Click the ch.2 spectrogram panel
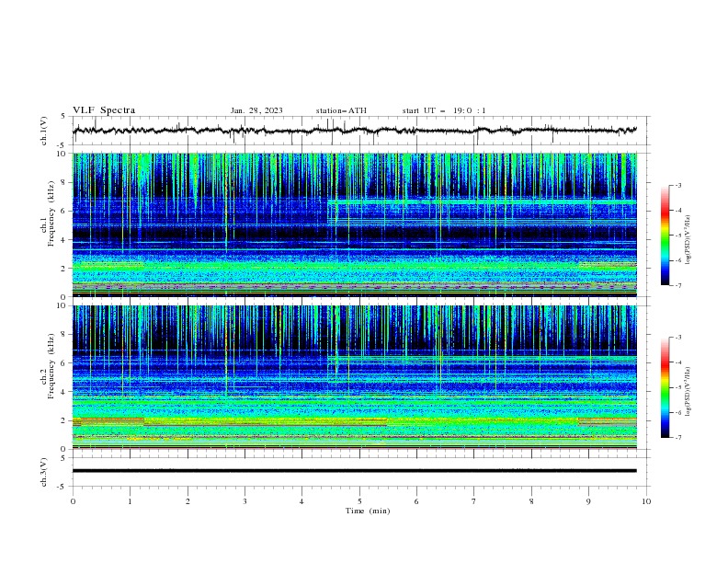 [355, 377]
